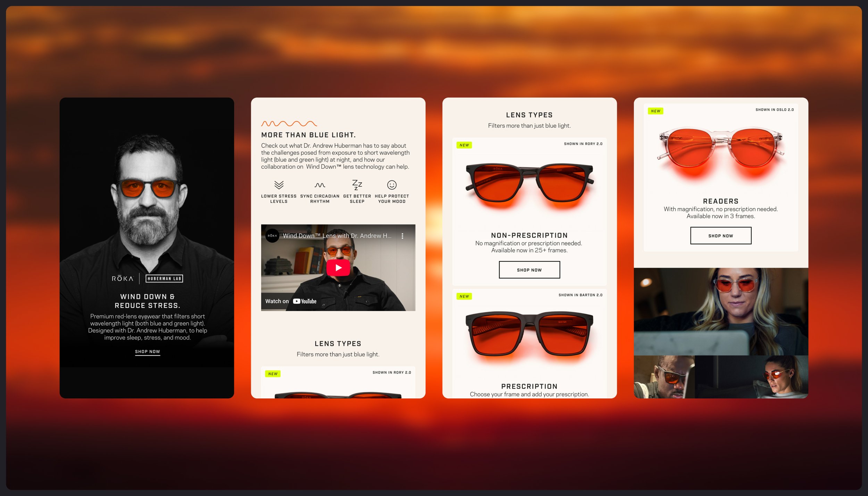
Task: Click the 'NON-PRESCRIPTION' heading
Action: (x=529, y=235)
